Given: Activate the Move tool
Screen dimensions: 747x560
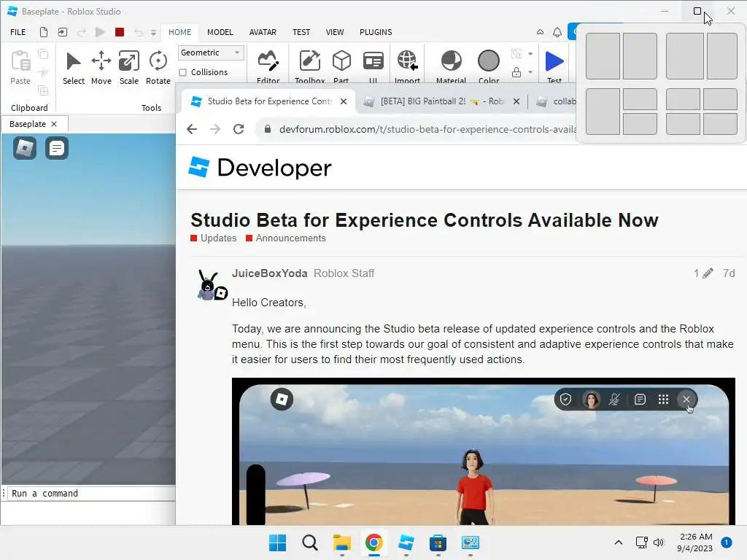Looking at the screenshot, I should coord(101,68).
